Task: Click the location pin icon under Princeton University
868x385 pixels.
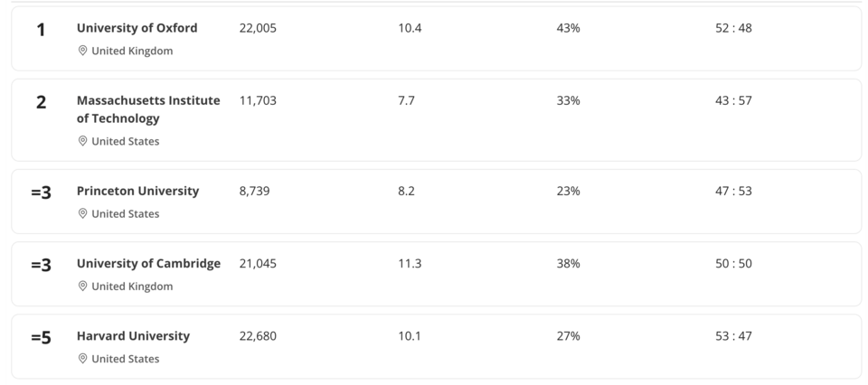Action: pyautogui.click(x=82, y=214)
